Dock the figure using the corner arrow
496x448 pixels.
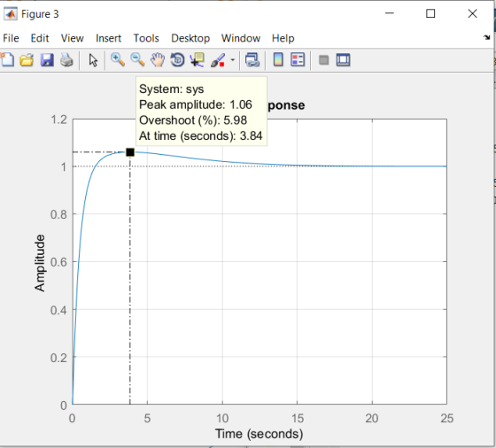[486, 37]
